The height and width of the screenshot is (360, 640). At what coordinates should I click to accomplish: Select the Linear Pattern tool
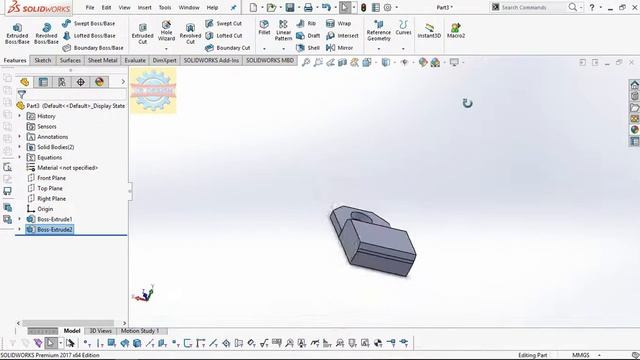[283, 30]
